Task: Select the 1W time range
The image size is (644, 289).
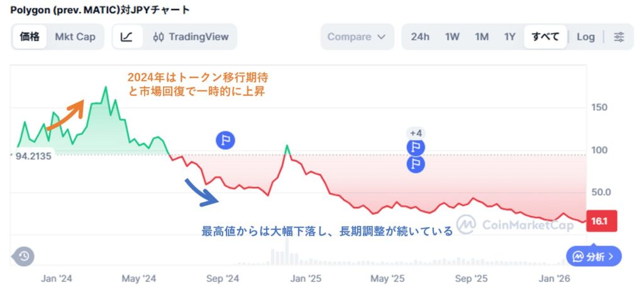Action: 452,37
